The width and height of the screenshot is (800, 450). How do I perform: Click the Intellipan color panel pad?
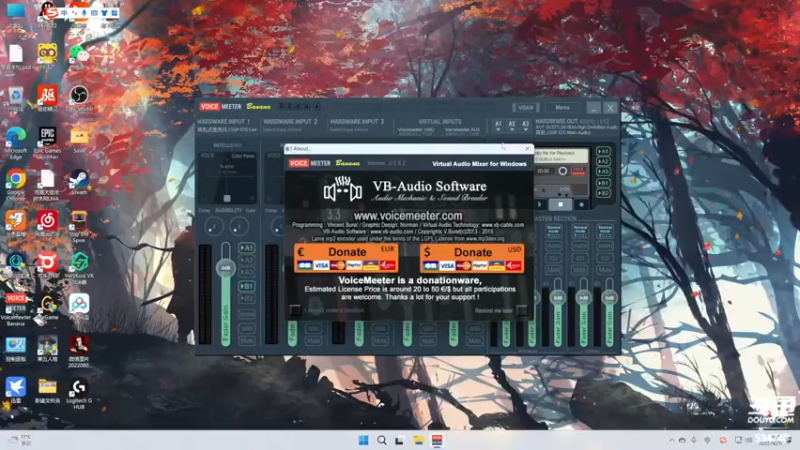pyautogui.click(x=228, y=177)
